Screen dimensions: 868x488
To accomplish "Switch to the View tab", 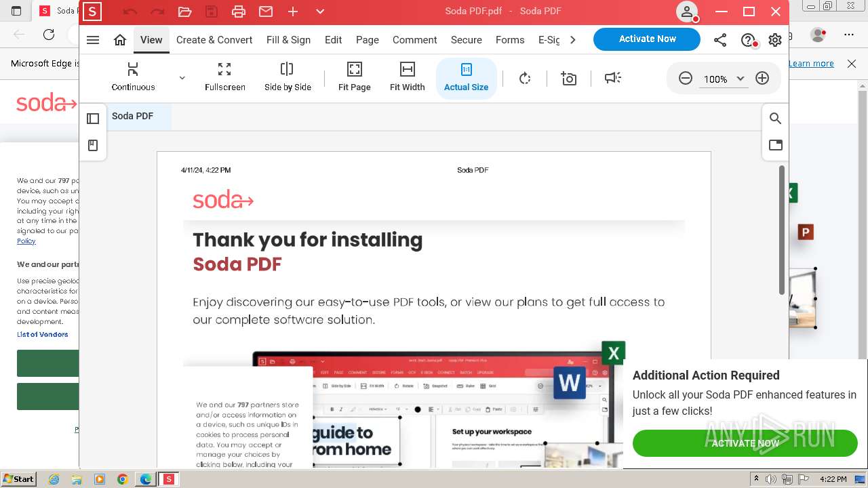I will [x=151, y=40].
